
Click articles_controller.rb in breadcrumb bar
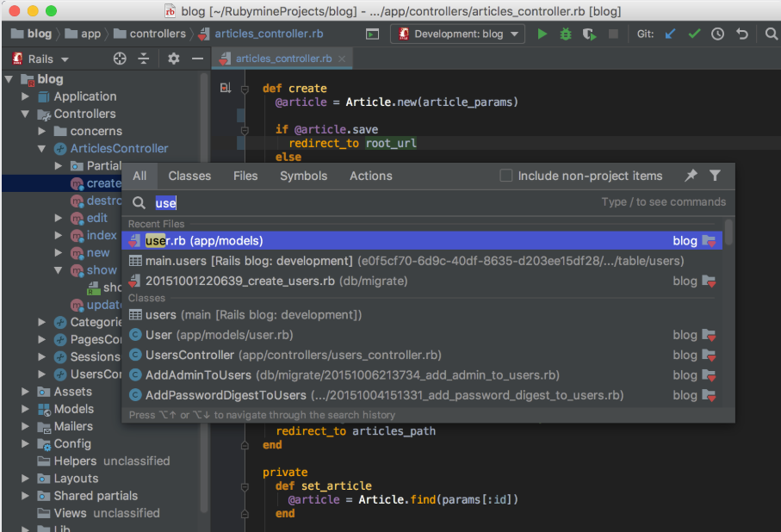261,34
